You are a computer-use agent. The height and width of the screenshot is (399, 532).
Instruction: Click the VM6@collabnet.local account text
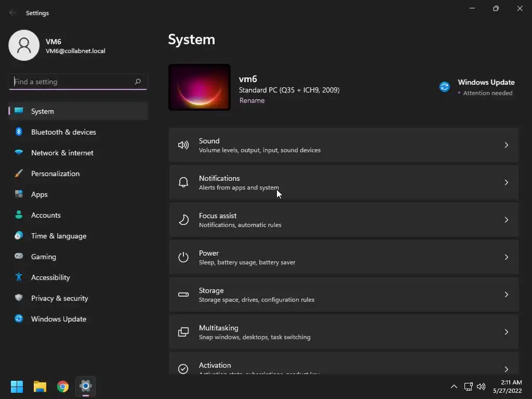click(75, 51)
